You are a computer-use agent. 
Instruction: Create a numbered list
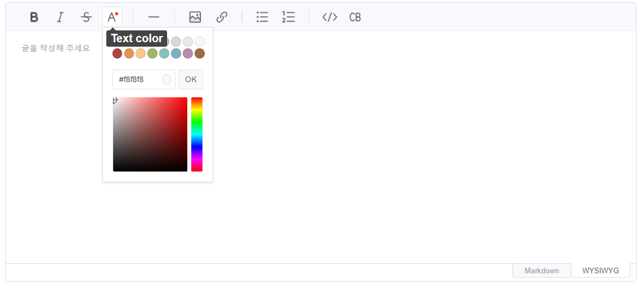(289, 17)
